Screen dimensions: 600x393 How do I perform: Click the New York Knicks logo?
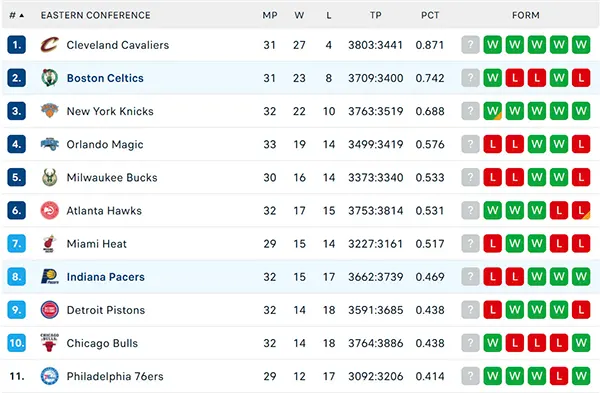(x=49, y=111)
